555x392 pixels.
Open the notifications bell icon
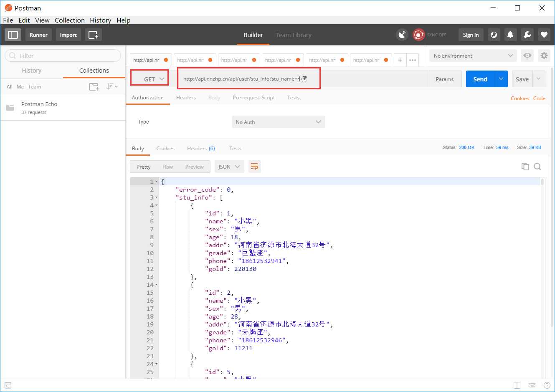tap(510, 35)
